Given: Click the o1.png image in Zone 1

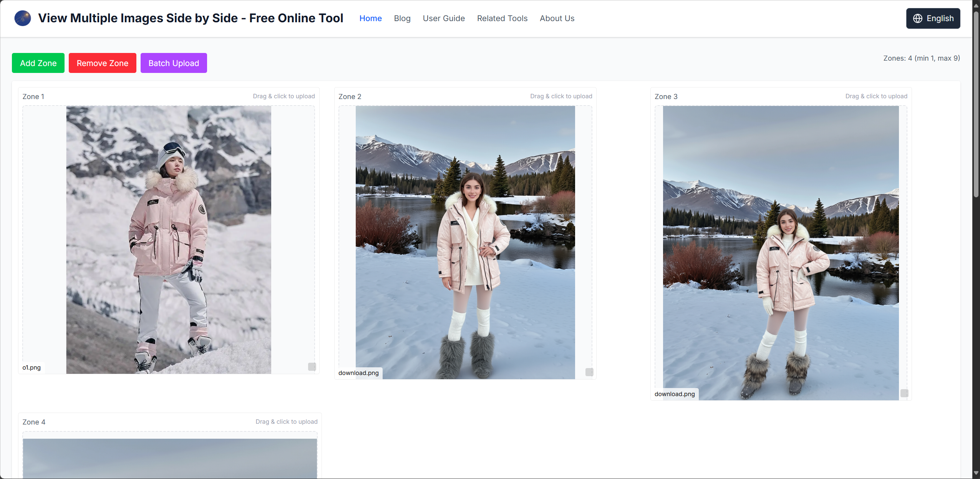Looking at the screenshot, I should point(169,240).
